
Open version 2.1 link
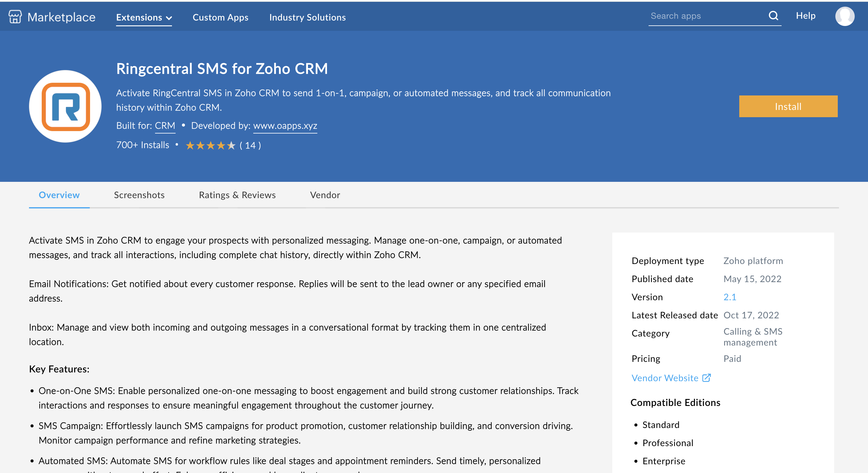(730, 297)
